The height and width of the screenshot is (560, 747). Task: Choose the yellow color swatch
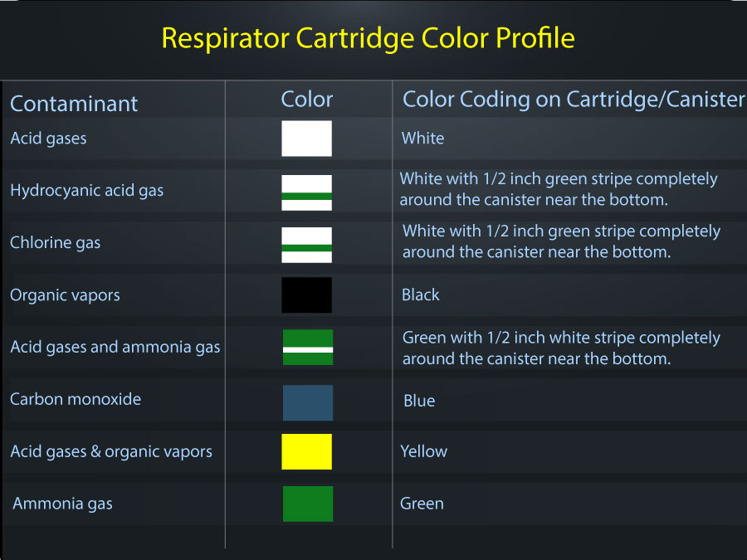pos(306,452)
